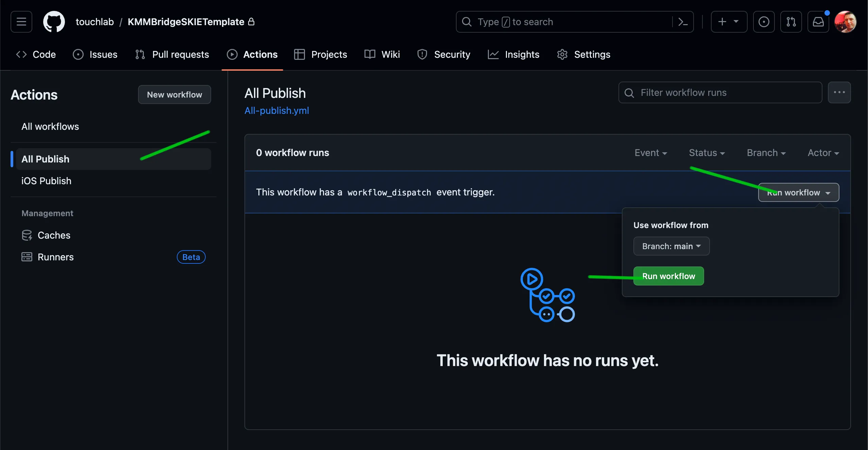Click the 'Management' section heading
Image resolution: width=868 pixels, height=450 pixels.
point(47,213)
